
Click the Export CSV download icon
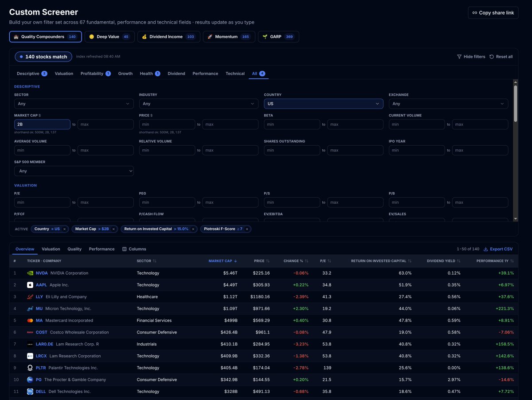[x=485, y=249]
